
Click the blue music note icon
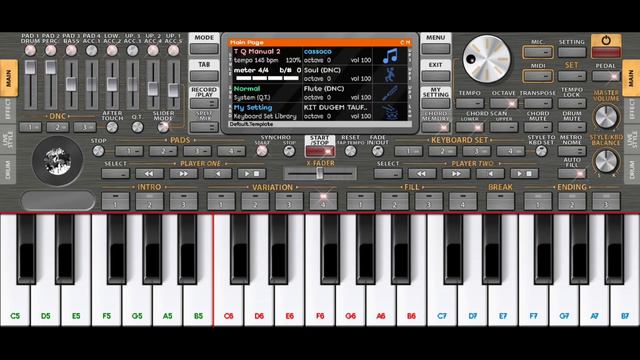(x=390, y=56)
